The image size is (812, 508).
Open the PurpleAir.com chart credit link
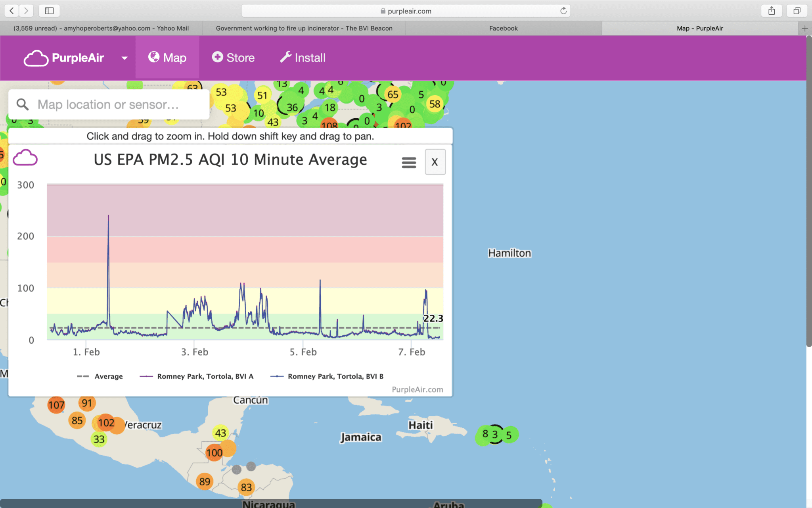[x=417, y=389]
